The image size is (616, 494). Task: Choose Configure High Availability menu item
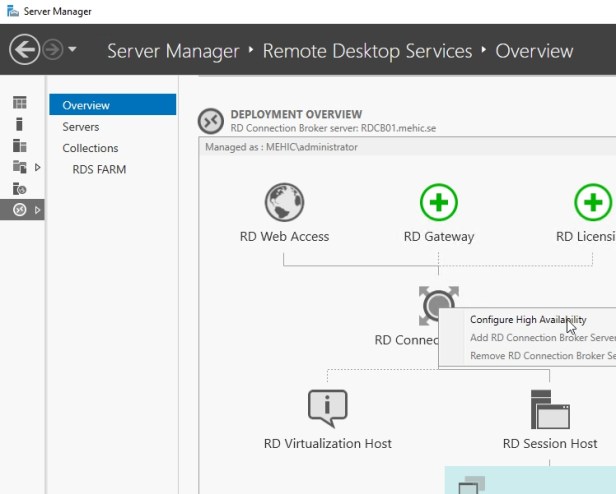528,320
